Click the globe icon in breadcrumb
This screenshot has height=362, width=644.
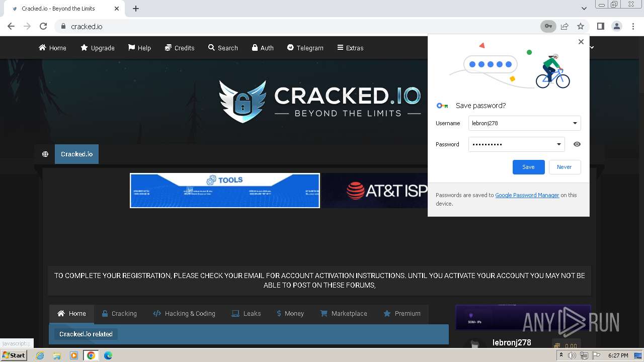[x=45, y=154]
